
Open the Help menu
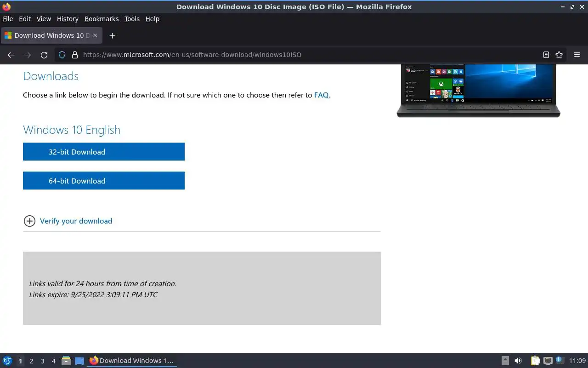[152, 19]
